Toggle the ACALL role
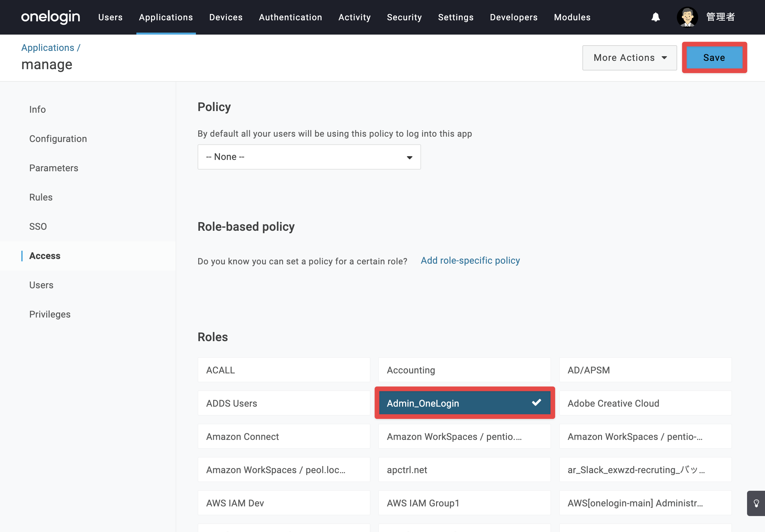Image resolution: width=765 pixels, height=532 pixels. coord(284,370)
